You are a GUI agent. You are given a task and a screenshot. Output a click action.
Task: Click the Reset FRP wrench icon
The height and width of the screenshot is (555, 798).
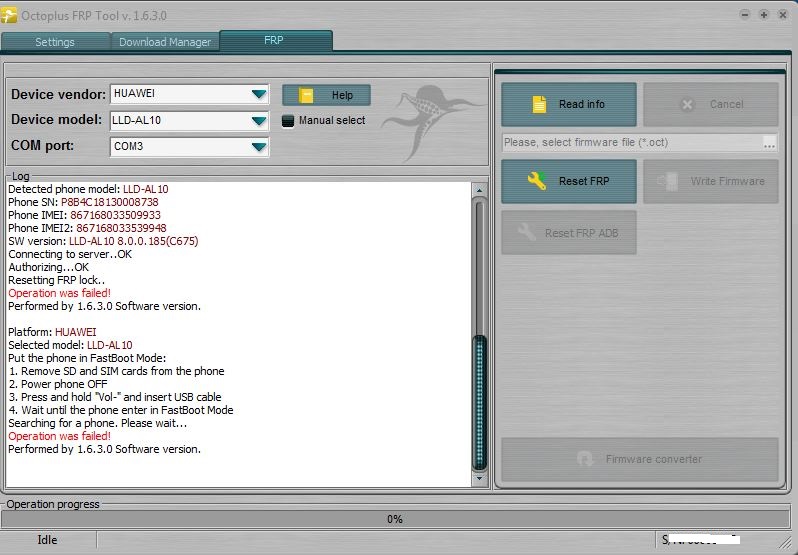click(x=537, y=181)
